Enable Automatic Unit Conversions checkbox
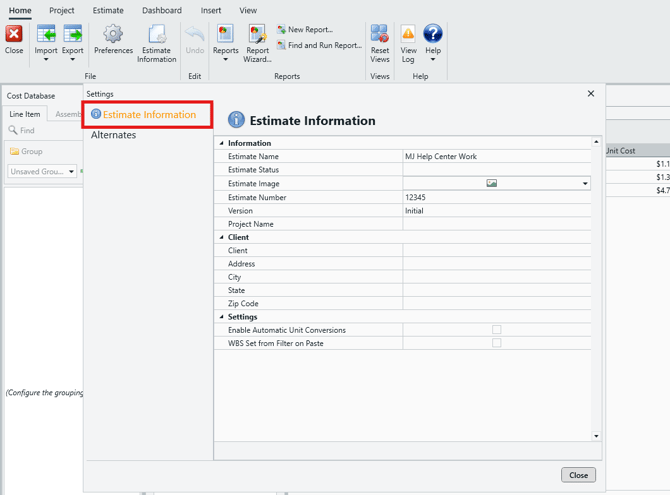The width and height of the screenshot is (670, 495). pos(496,329)
